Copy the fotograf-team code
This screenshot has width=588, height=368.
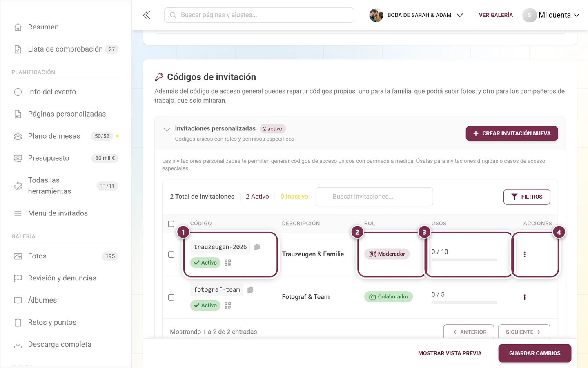coord(250,289)
